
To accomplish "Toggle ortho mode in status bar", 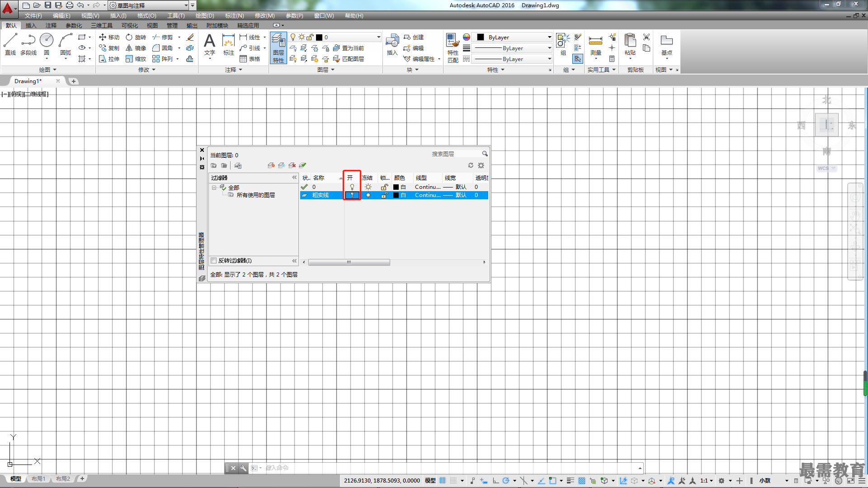I will tap(495, 481).
